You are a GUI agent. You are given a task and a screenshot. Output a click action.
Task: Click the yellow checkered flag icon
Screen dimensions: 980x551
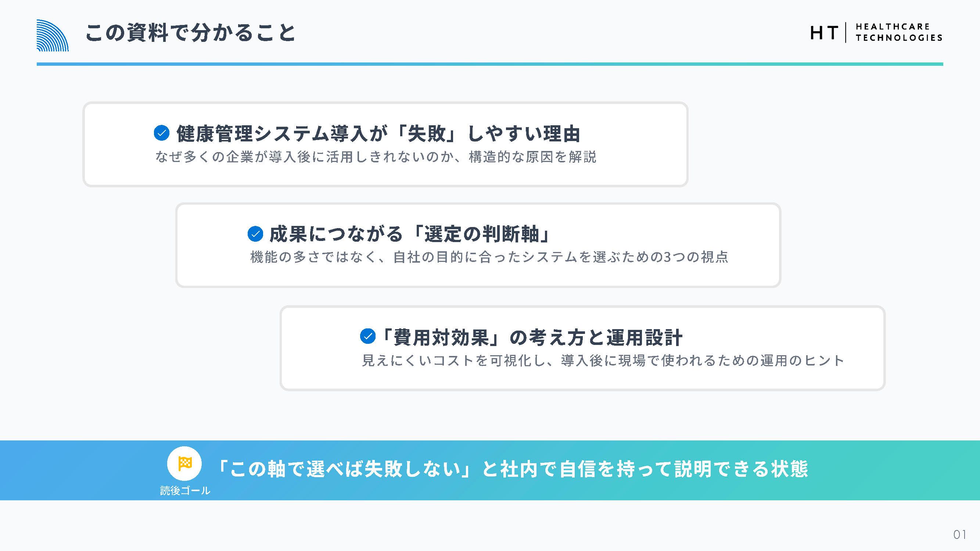[184, 463]
